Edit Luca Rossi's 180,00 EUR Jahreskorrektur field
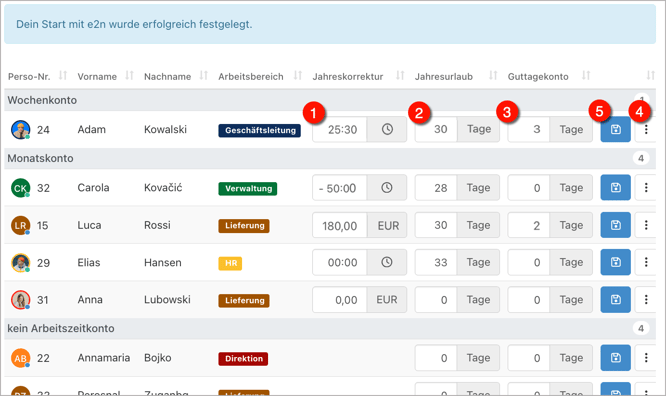This screenshot has width=666, height=396. (x=339, y=225)
